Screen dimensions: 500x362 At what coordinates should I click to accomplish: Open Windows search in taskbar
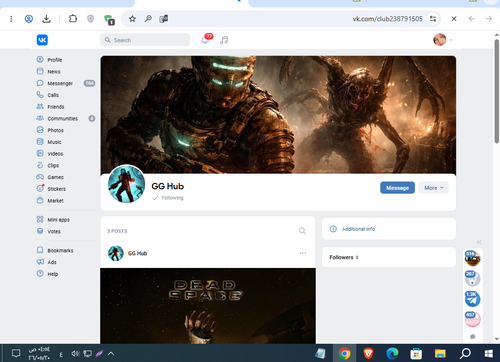point(465,353)
